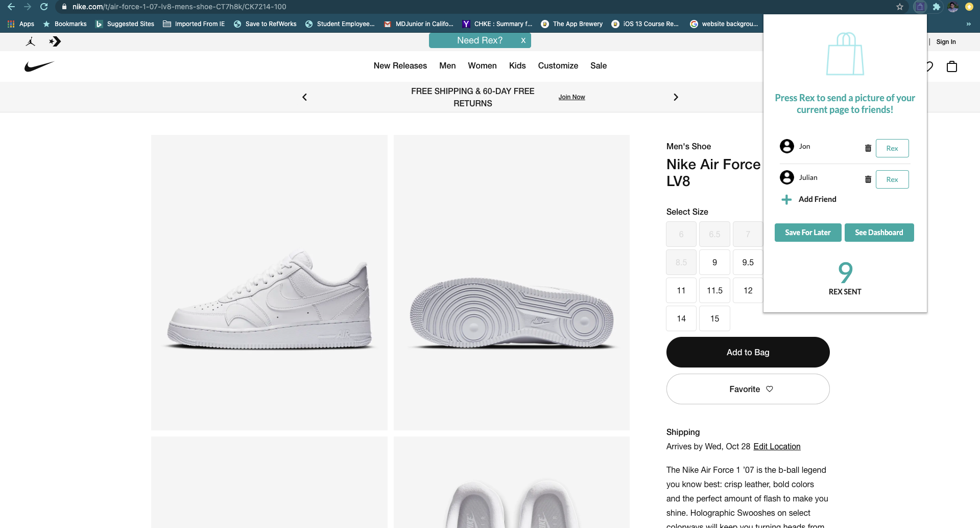Viewport: 980px width, 528px height.
Task: Close the Need Rex? banner
Action: click(523, 40)
